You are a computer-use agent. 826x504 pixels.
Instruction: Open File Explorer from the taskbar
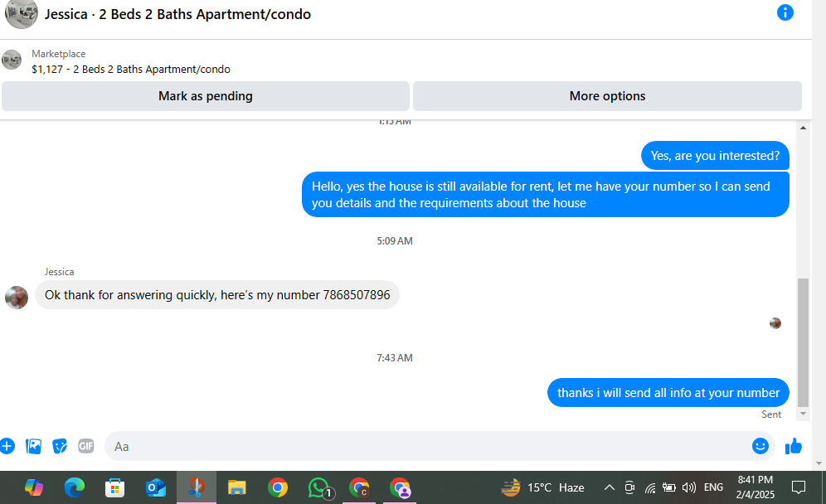tap(236, 487)
